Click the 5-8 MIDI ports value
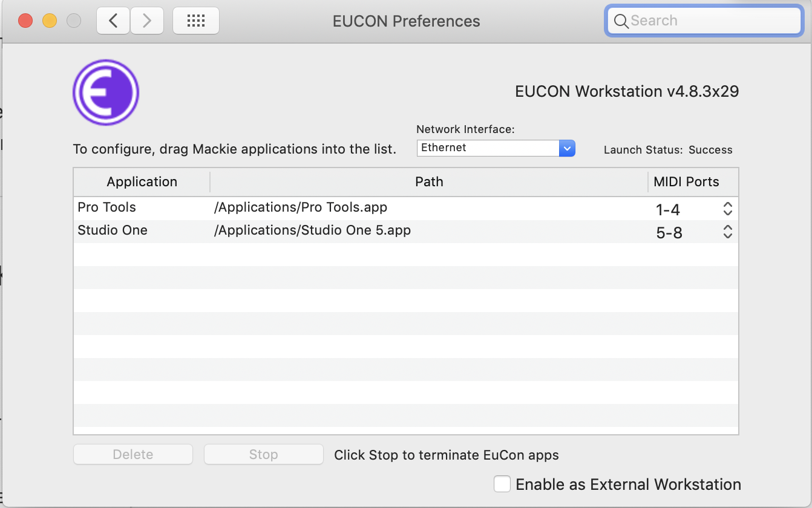The image size is (812, 508). coord(669,233)
